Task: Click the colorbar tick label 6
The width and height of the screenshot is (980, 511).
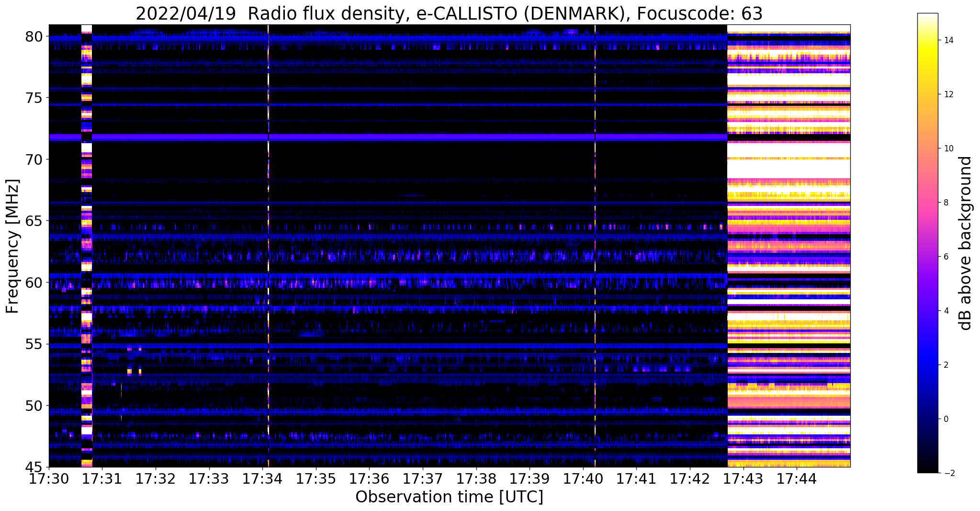Action: pos(945,257)
